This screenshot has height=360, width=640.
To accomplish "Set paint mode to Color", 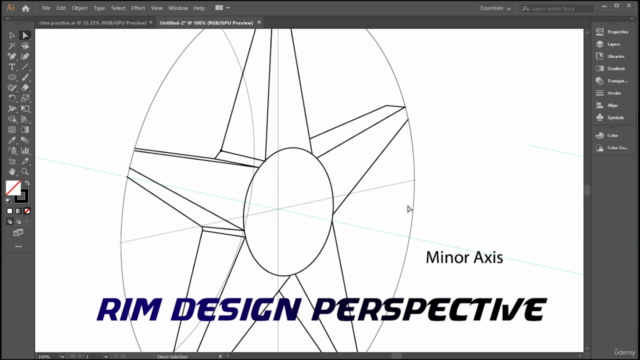I will click(x=10, y=211).
